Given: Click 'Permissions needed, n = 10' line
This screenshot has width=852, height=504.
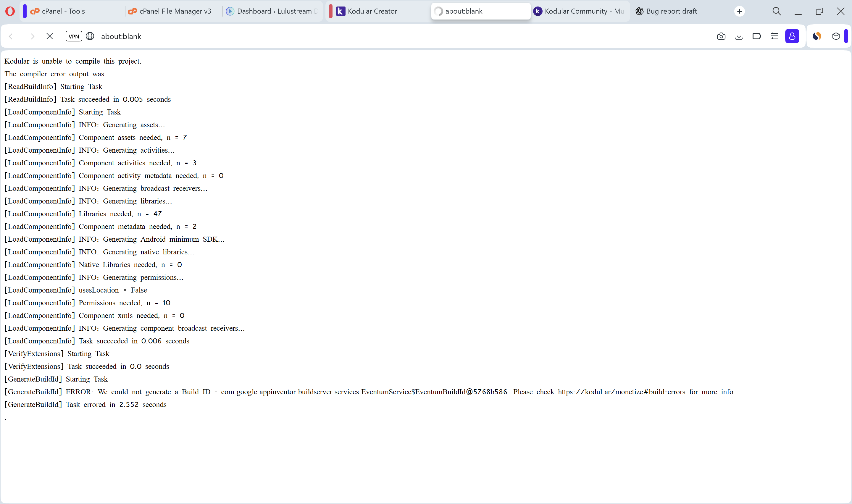Looking at the screenshot, I should pyautogui.click(x=87, y=303).
